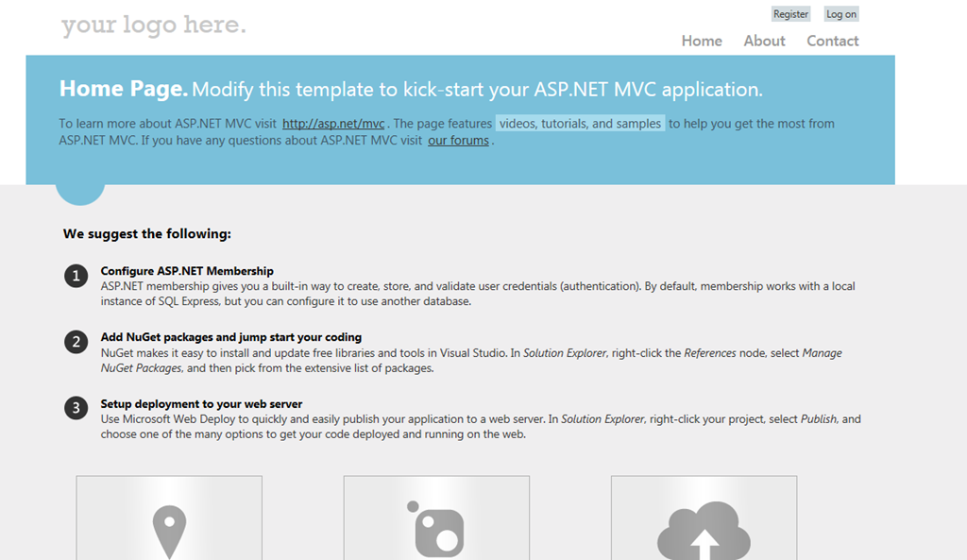Select the highlighted 'videos, tutorials, and samples' text
This screenshot has height=560, width=967.
pyautogui.click(x=581, y=124)
